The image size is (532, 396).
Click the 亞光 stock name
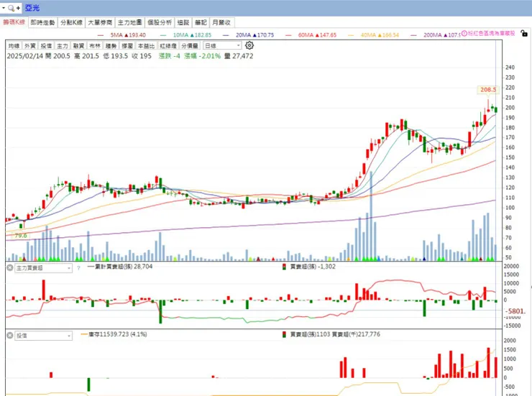(32, 8)
